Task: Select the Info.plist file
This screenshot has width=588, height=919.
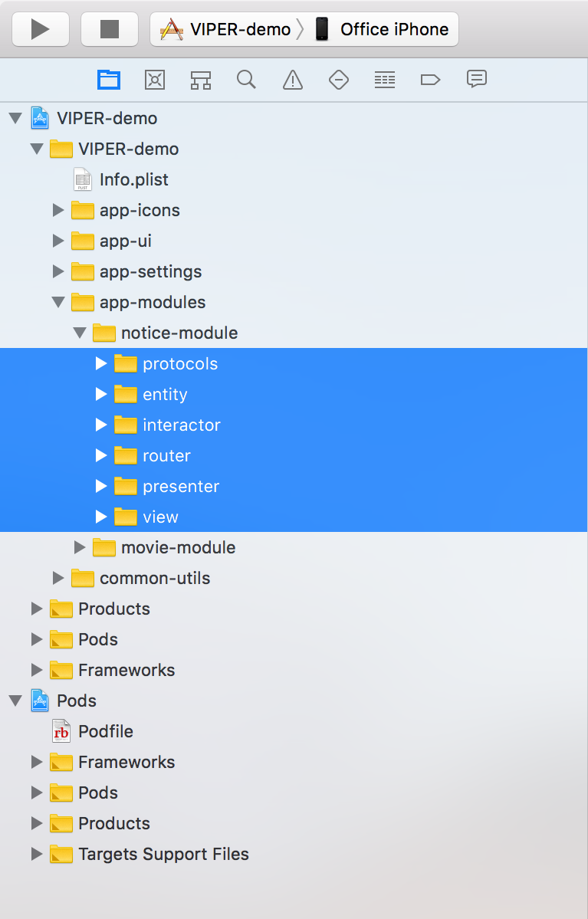Action: [133, 179]
